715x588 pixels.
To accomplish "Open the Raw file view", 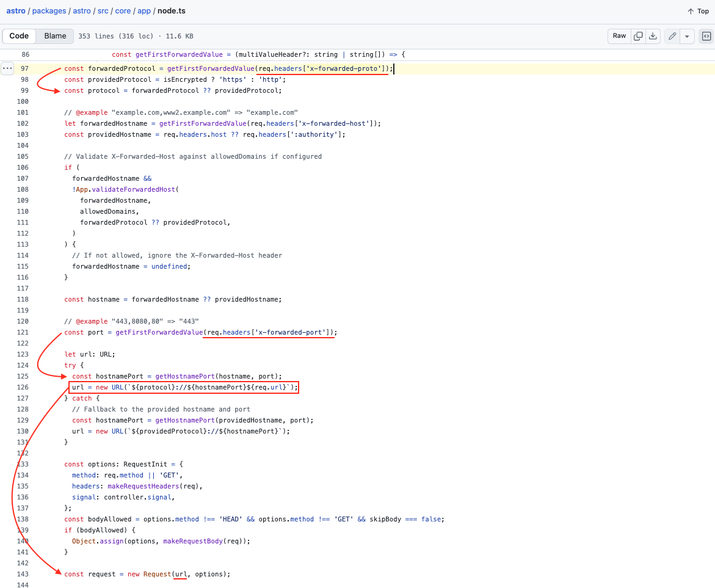I will coord(619,36).
